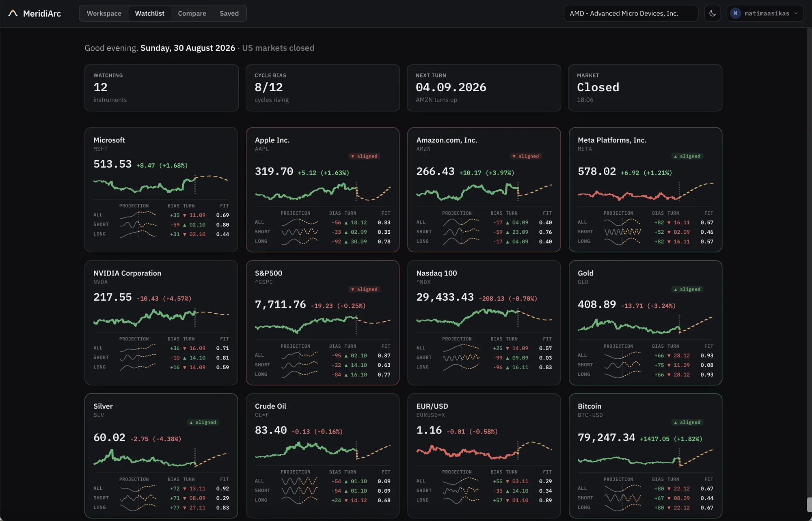Select the Watchlist tab
812x521 pixels.
point(149,13)
